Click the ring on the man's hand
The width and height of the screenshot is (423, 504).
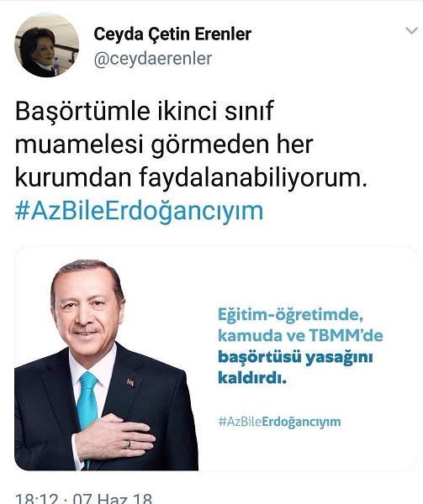tap(128, 444)
